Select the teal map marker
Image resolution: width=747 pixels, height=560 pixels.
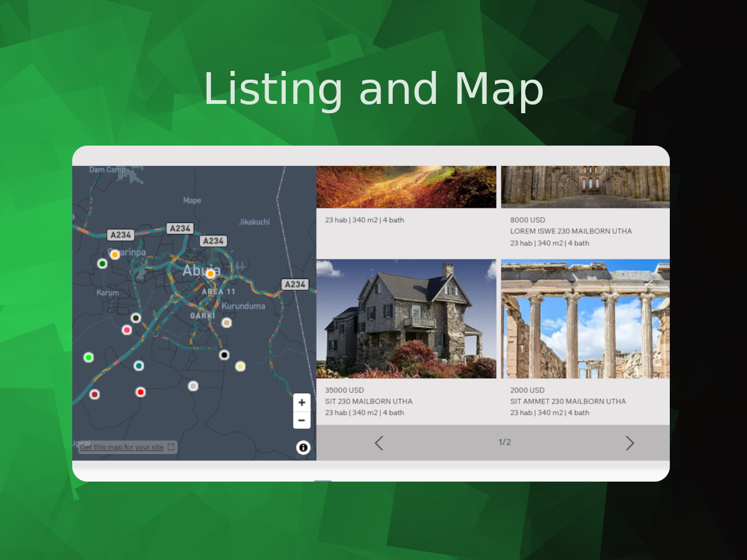tap(139, 365)
